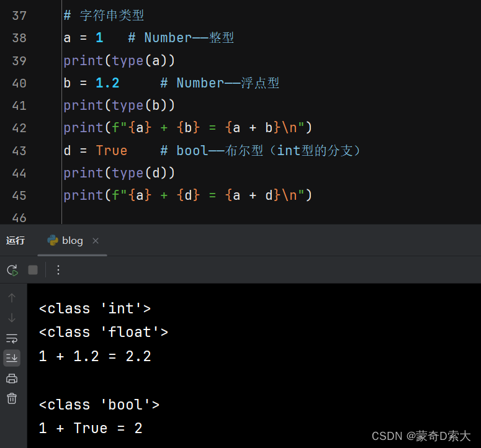Jump up the stack trace arrow
This screenshot has height=448, width=481.
pyautogui.click(x=12, y=298)
